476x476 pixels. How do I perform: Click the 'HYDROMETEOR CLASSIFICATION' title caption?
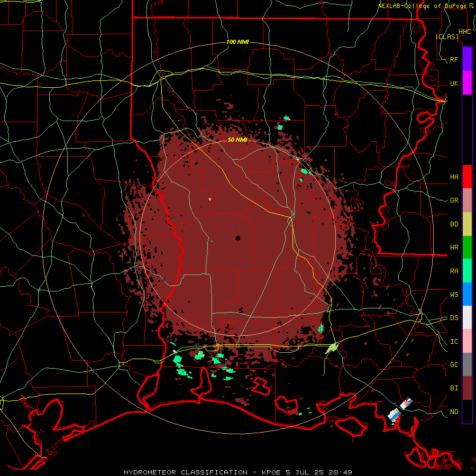[x=186, y=472]
